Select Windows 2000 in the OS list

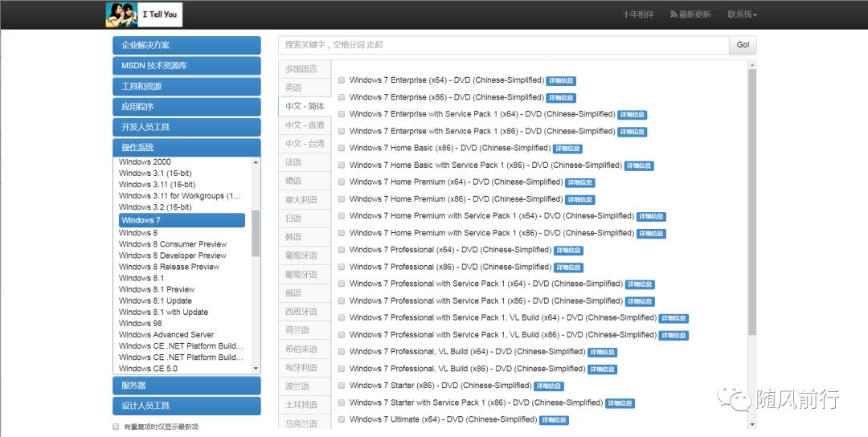tap(145, 162)
